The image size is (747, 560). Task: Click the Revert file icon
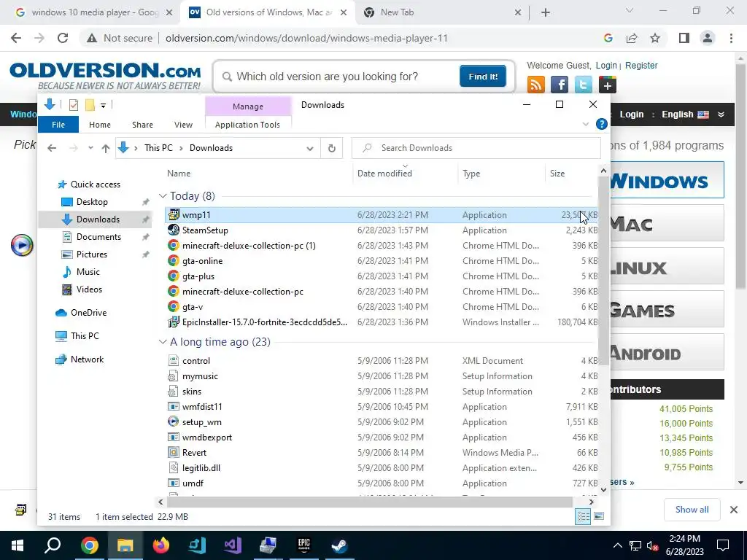174,452
